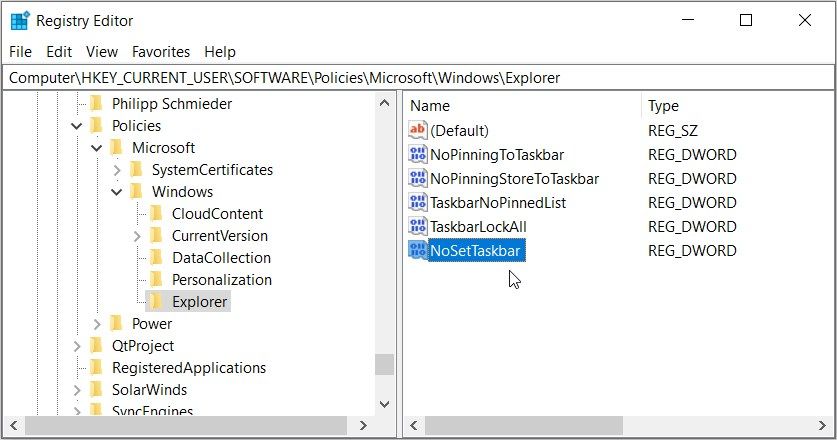
Task: Select the NoPinningToTaskbar value
Action: [497, 155]
